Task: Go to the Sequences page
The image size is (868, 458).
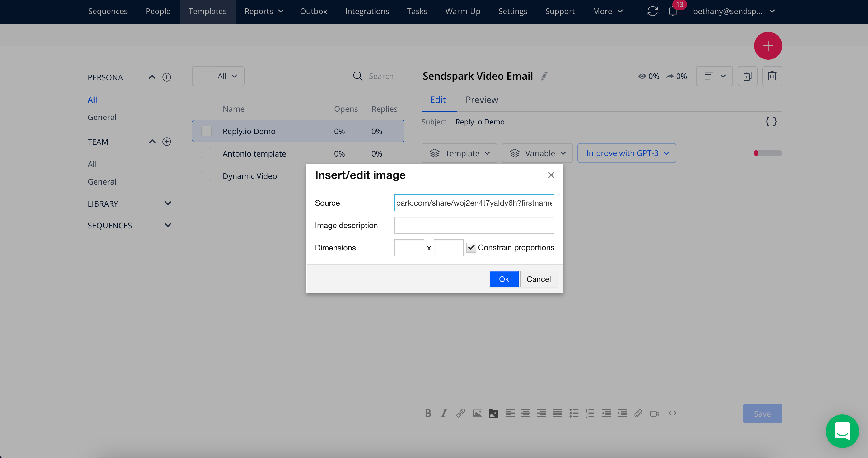Action: point(108,11)
